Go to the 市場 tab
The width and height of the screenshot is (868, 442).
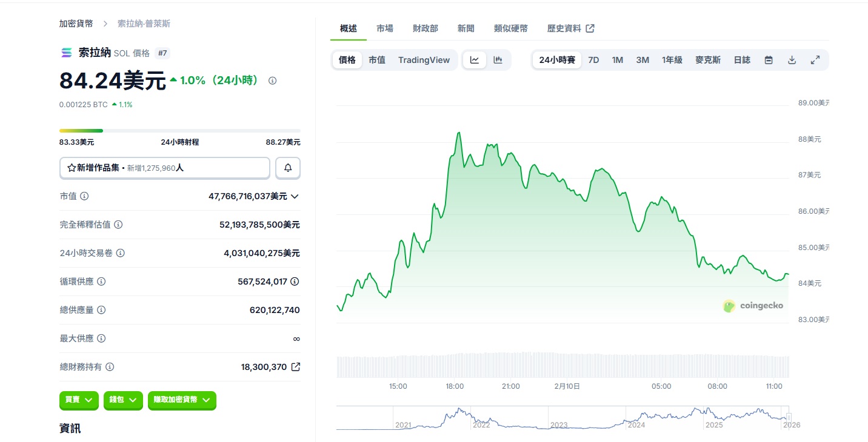384,28
